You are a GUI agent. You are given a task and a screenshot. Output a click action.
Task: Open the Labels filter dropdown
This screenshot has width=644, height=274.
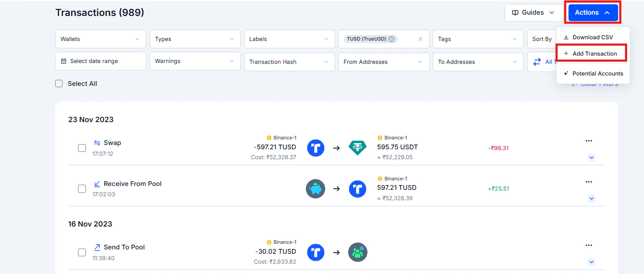[289, 39]
